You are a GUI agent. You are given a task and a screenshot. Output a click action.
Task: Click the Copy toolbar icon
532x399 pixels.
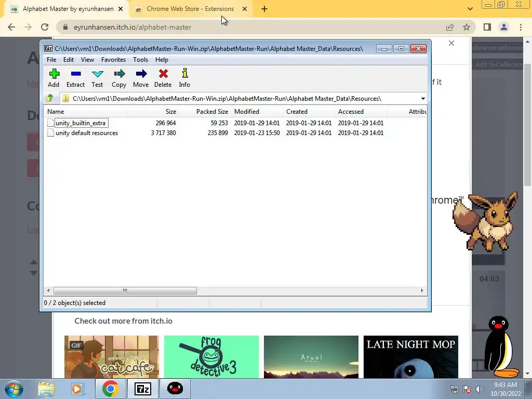[119, 78]
